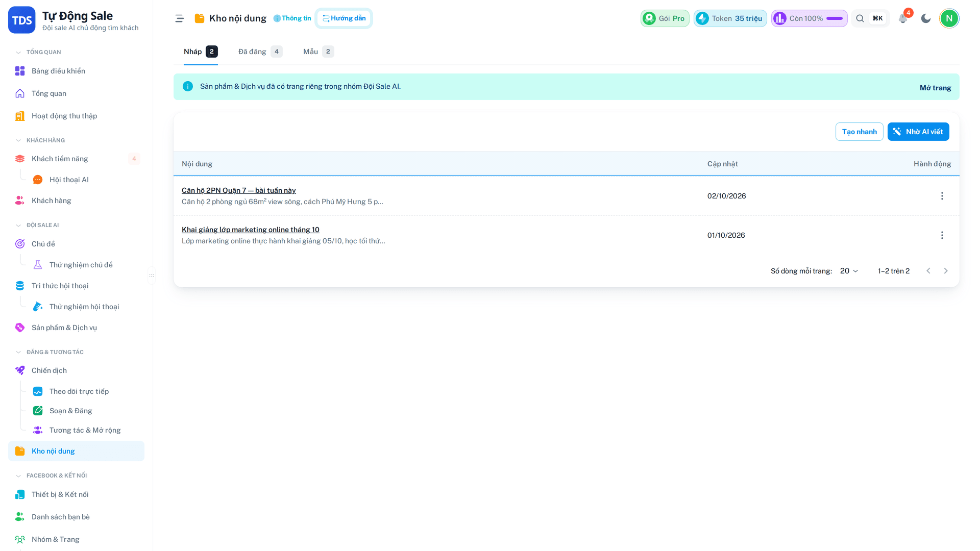Viewport: 980px width, 551px height.
Task: Open rows-per-page dropdown showing 20
Action: (x=849, y=271)
